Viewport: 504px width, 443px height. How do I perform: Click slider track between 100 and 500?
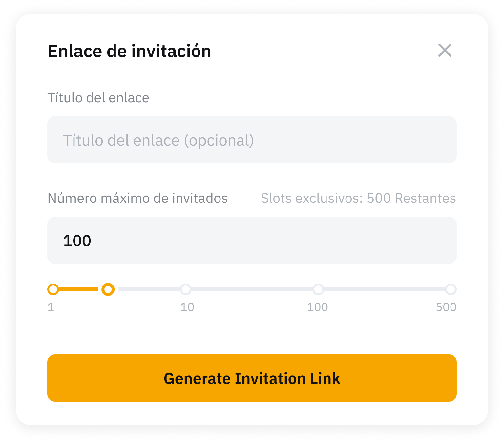click(384, 289)
